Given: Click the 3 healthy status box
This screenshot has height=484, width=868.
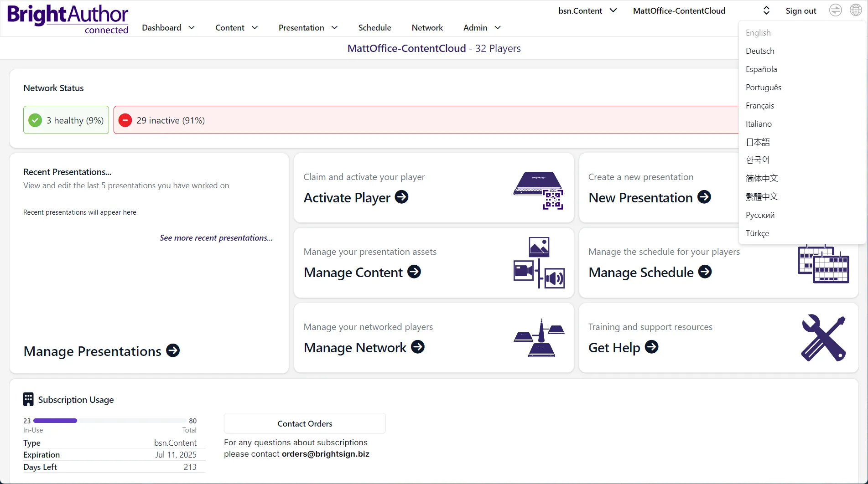Looking at the screenshot, I should click(66, 120).
